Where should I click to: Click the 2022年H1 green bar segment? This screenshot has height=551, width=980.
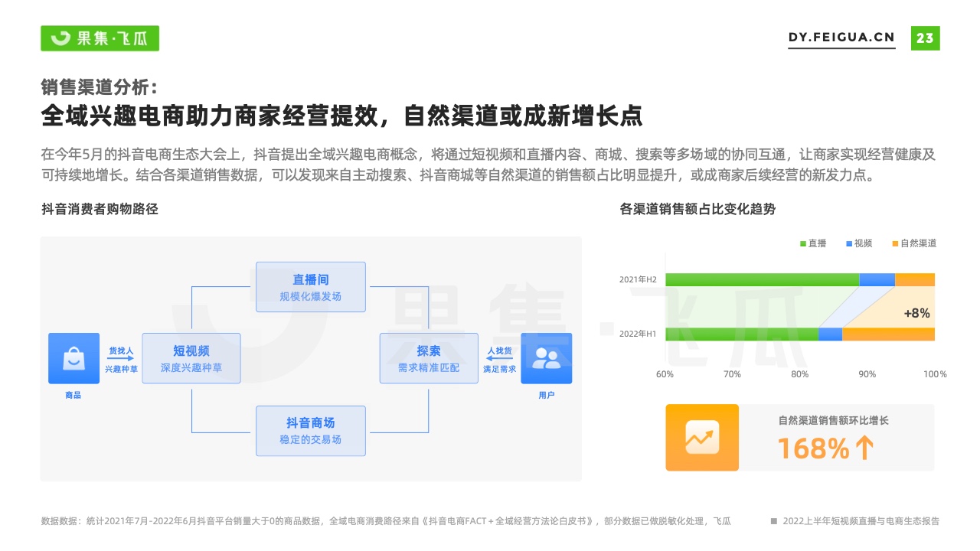pos(742,334)
